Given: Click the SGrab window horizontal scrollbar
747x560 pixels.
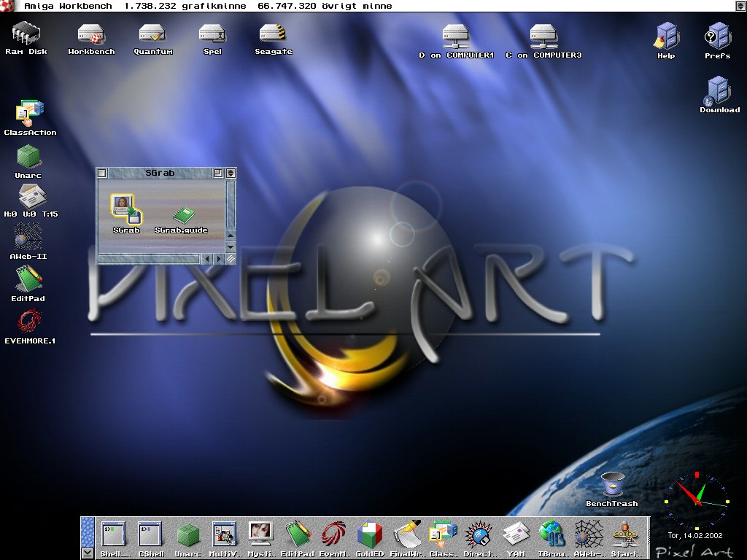Looking at the screenshot, I should pos(149,259).
